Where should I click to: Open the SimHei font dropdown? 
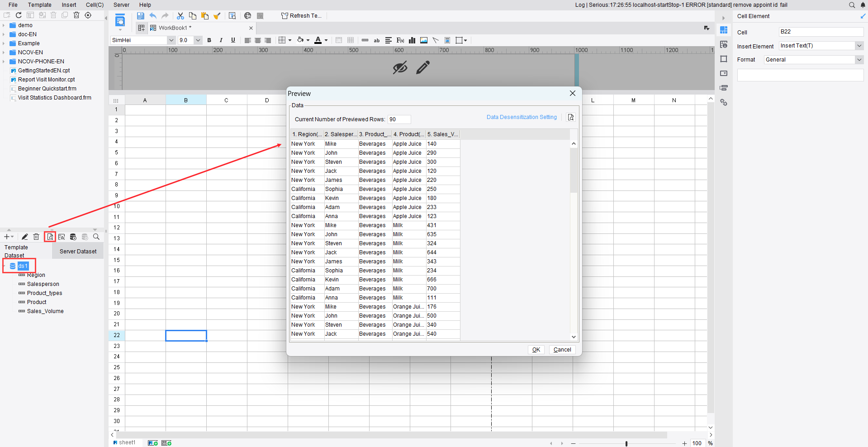coord(171,40)
